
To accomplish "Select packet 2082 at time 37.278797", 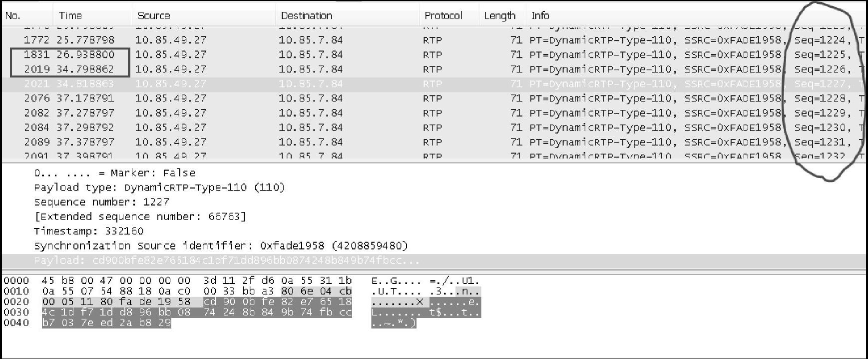I will [x=434, y=113].
